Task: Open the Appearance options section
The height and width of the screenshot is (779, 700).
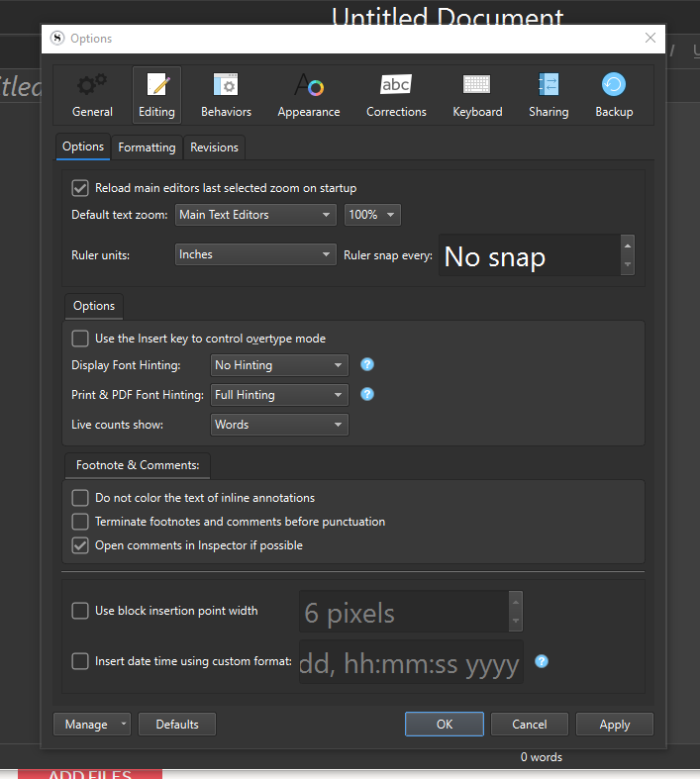Action: 309,95
